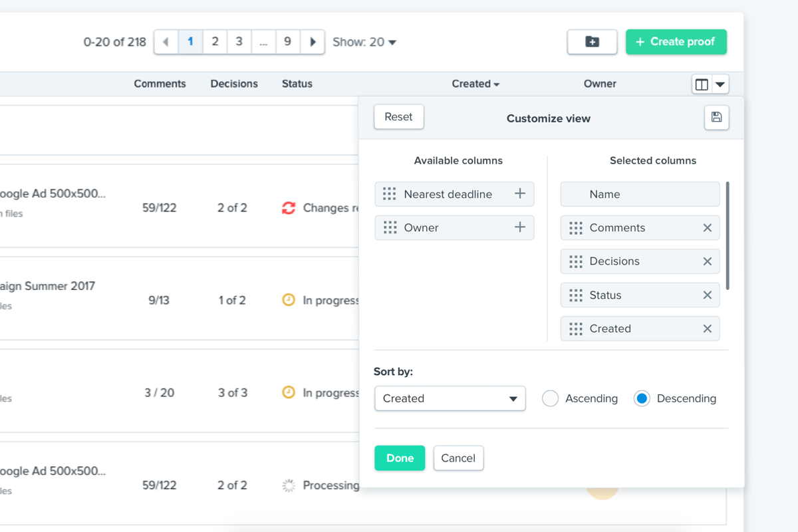The image size is (798, 532).
Task: Click the Create proof button
Action: click(x=676, y=41)
